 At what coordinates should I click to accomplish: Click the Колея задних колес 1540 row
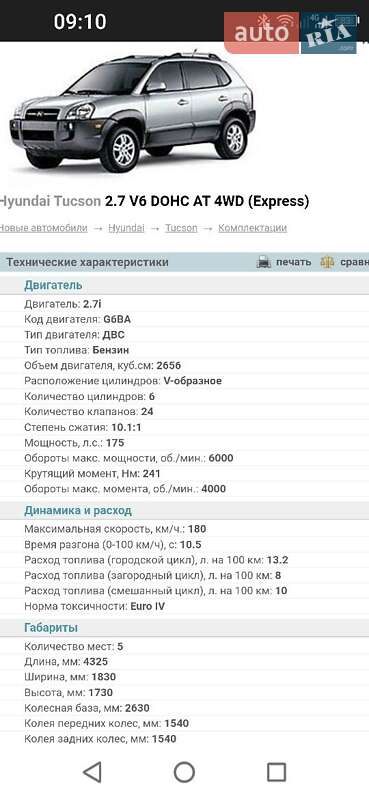click(x=184, y=739)
